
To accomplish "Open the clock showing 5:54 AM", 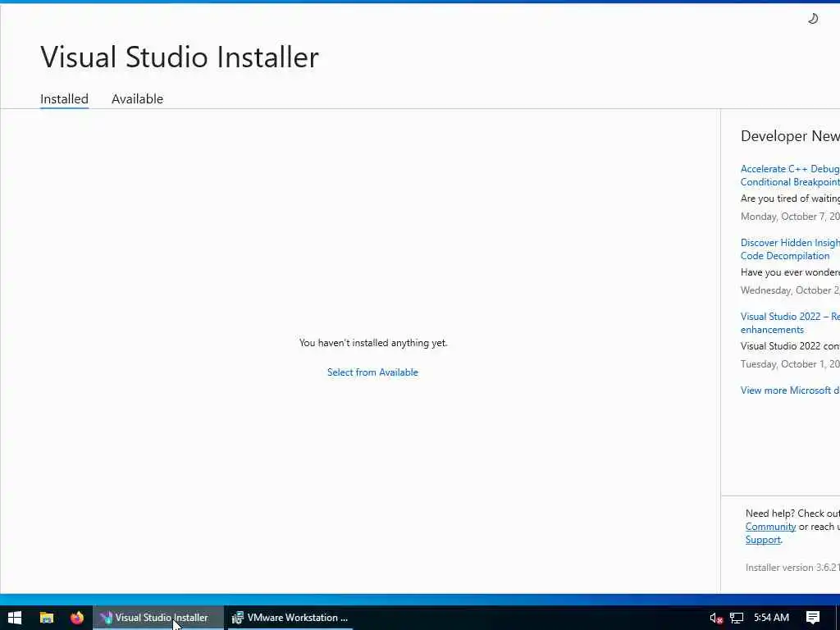I will coord(771,618).
